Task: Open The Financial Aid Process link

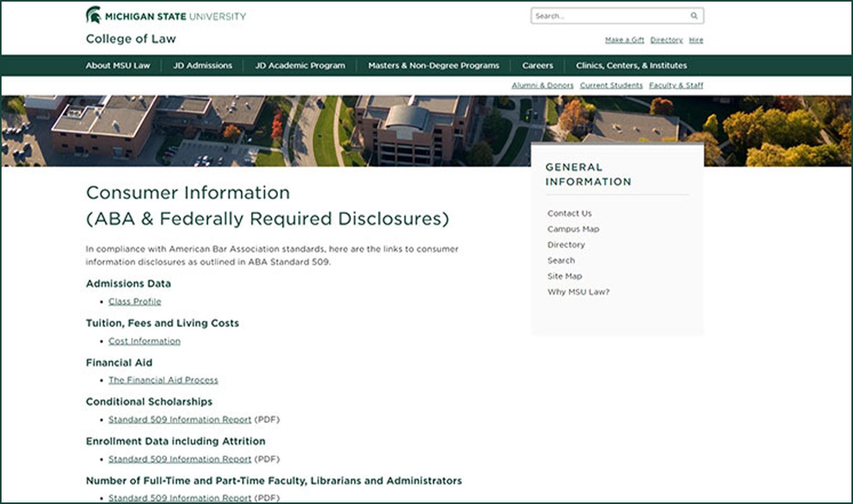Action: [163, 380]
